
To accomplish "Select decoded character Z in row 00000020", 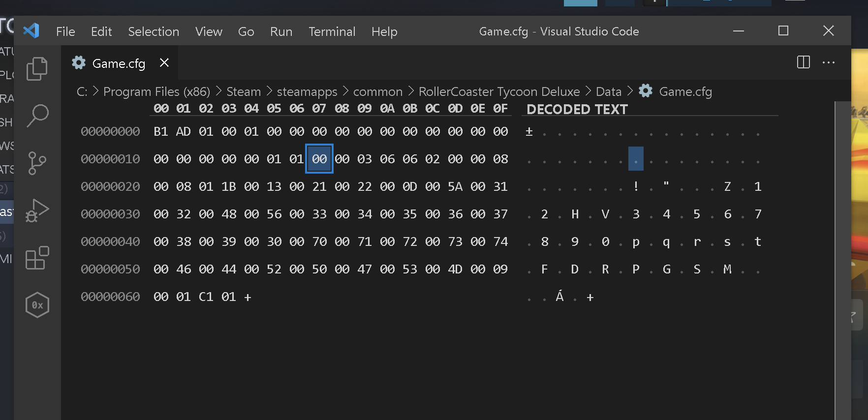I will 727,186.
